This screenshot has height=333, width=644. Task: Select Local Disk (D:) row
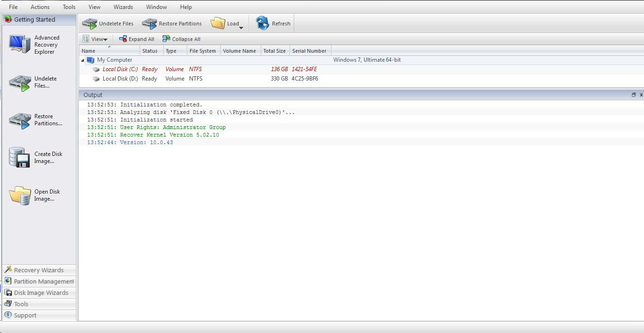(x=361, y=79)
